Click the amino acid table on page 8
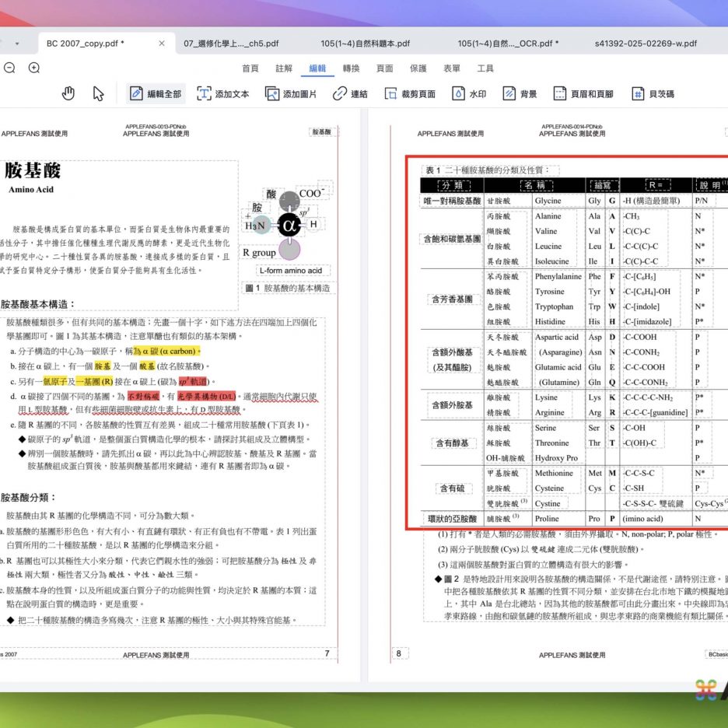 [x=568, y=342]
